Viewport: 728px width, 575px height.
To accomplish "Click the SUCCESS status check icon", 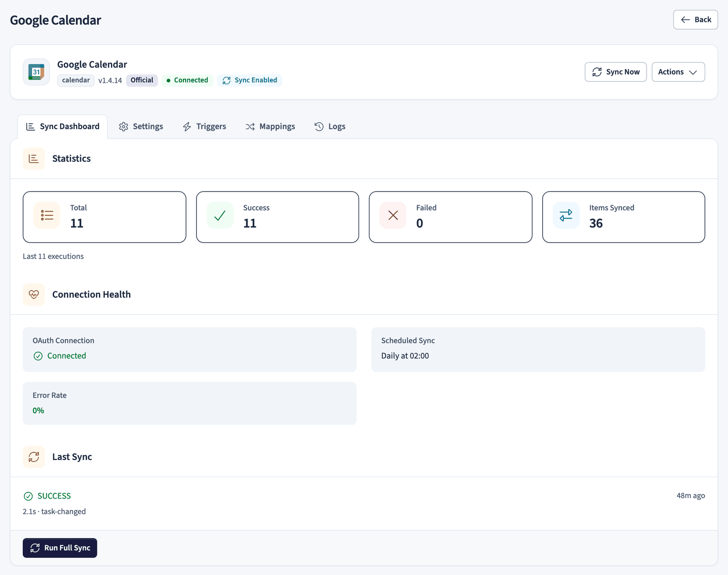I will (x=28, y=496).
